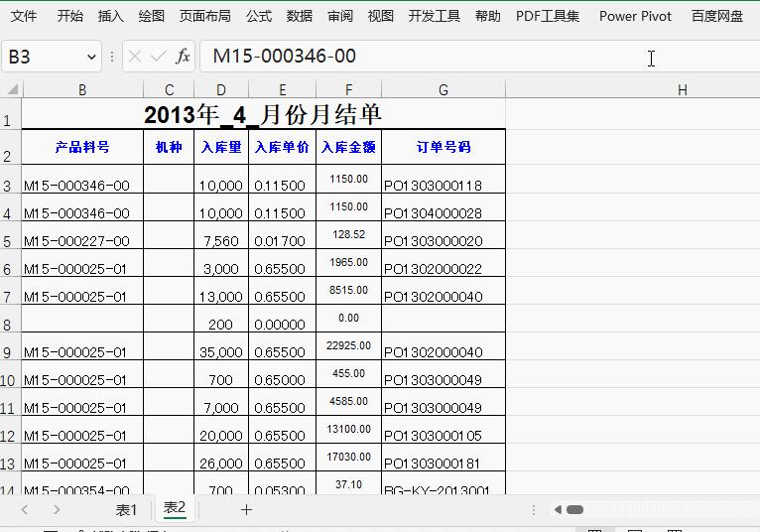Select quantity cell 200 in row 8

(221, 319)
